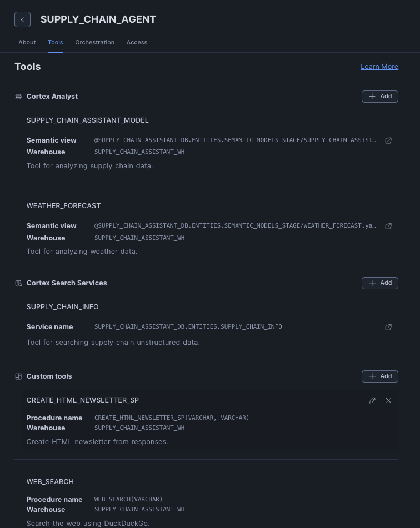Image resolution: width=420 pixels, height=528 pixels.
Task: Remove CREATE_HTML_NEWSLETTER_SP with the X icon
Action: click(x=388, y=400)
